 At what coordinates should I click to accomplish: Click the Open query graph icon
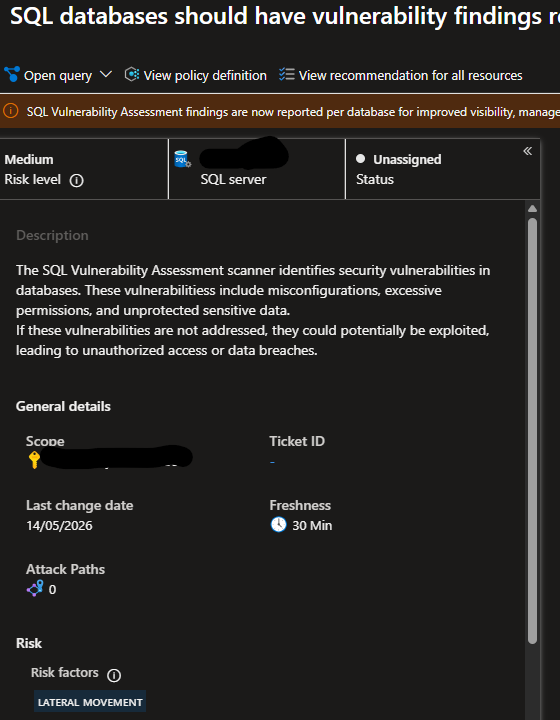tap(12, 74)
